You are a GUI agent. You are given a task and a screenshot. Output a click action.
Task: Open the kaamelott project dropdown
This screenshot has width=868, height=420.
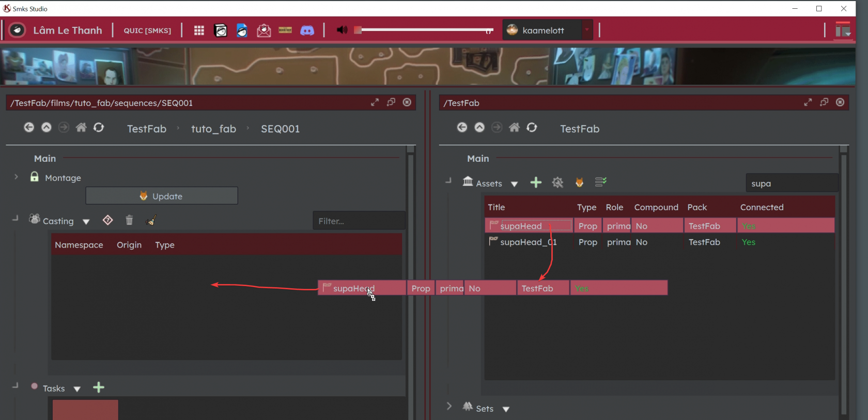(548, 30)
